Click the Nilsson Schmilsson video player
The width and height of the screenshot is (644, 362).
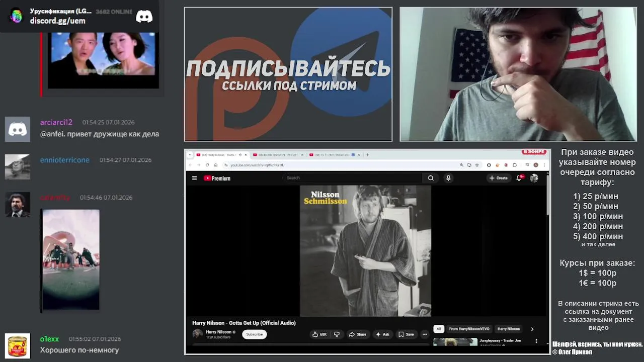[366, 251]
